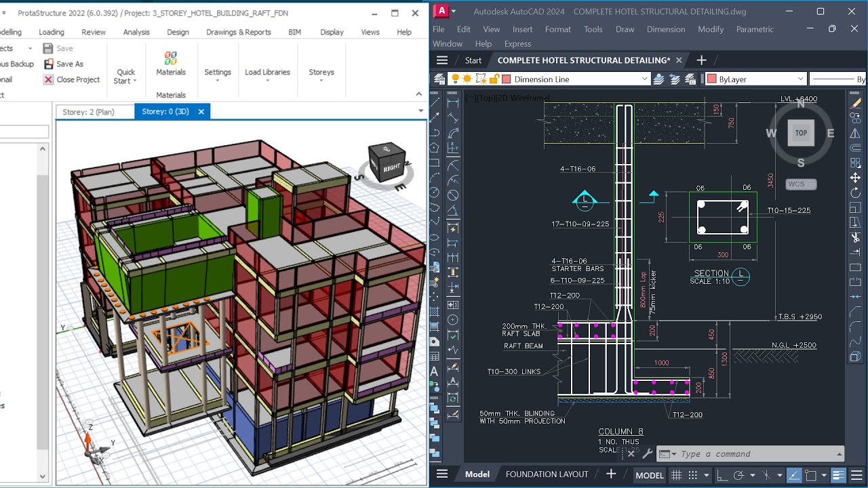Open tab list arrow in ProtaStructure views
The height and width of the screenshot is (488, 868).
coord(420,111)
